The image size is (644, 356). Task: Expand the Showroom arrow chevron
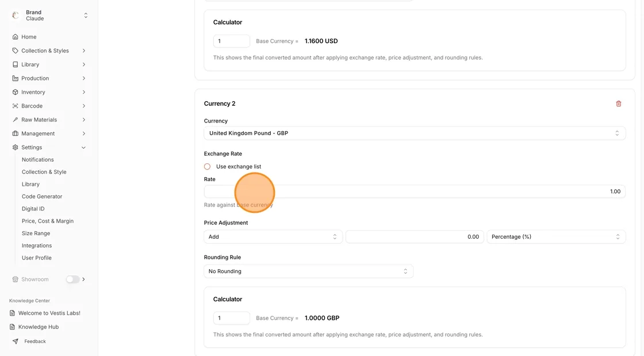tap(84, 279)
